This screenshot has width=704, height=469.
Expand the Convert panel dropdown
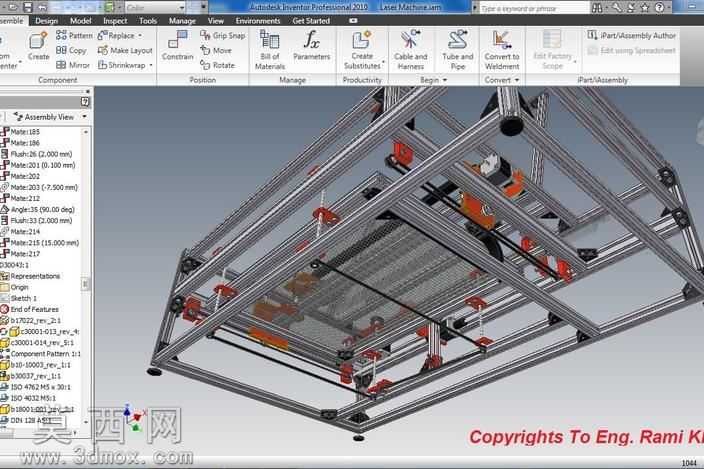516,80
